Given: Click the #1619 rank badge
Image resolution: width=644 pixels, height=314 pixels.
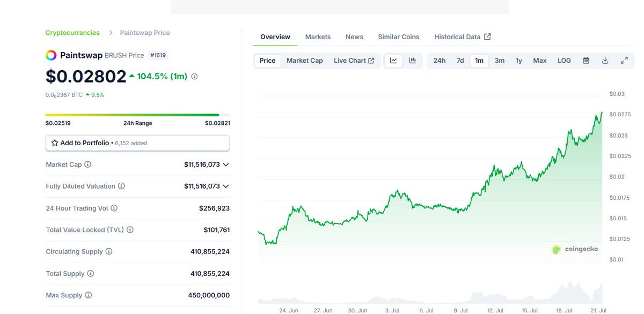Looking at the screenshot, I should coord(158,55).
